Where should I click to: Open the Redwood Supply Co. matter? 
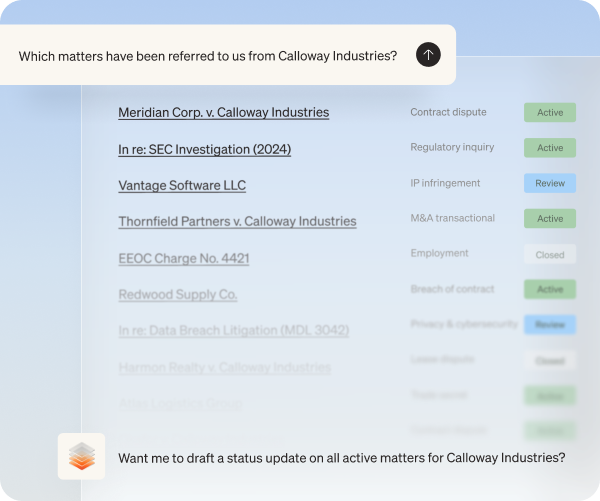coord(178,294)
